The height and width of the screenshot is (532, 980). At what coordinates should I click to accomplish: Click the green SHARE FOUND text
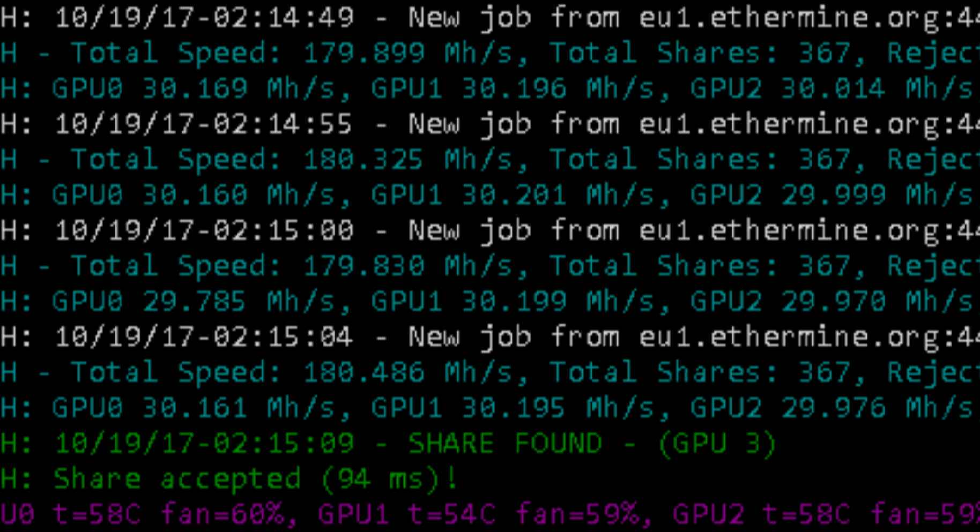[505, 444]
